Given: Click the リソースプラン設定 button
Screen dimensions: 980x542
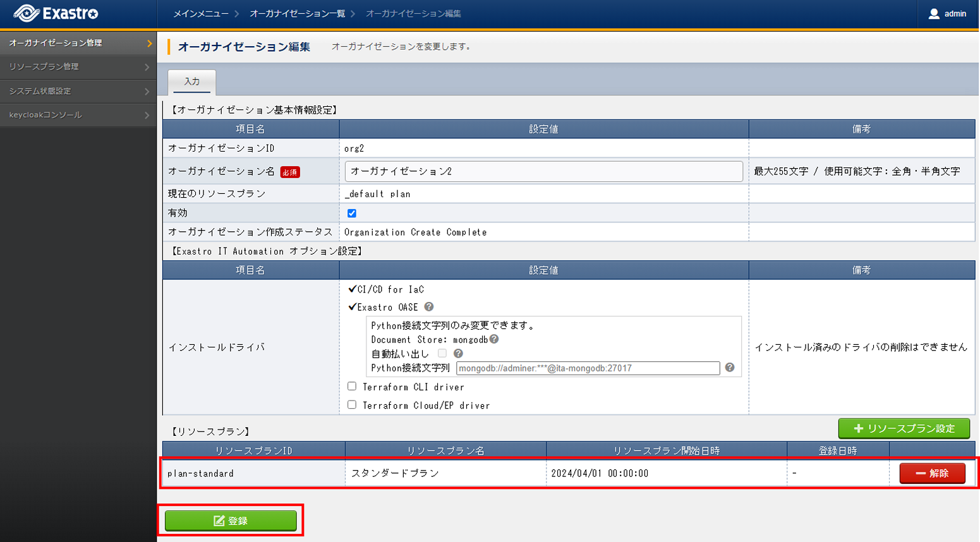Looking at the screenshot, I should pyautogui.click(x=904, y=428).
